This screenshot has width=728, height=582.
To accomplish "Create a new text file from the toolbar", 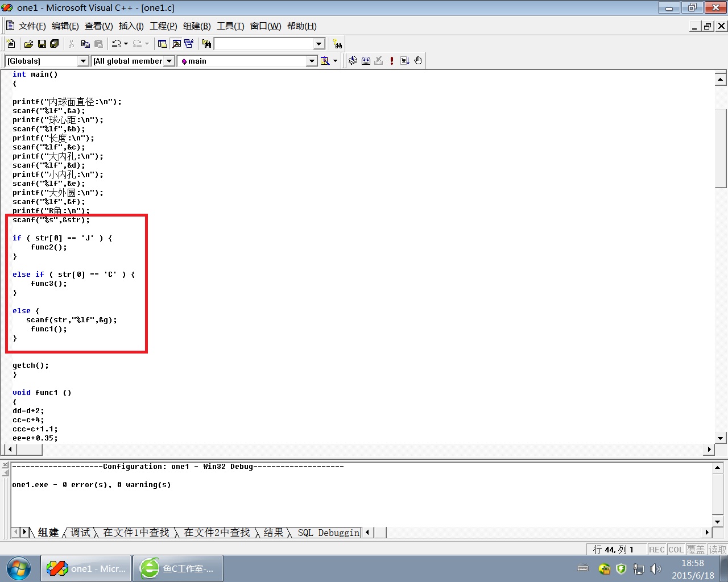I will [11, 44].
